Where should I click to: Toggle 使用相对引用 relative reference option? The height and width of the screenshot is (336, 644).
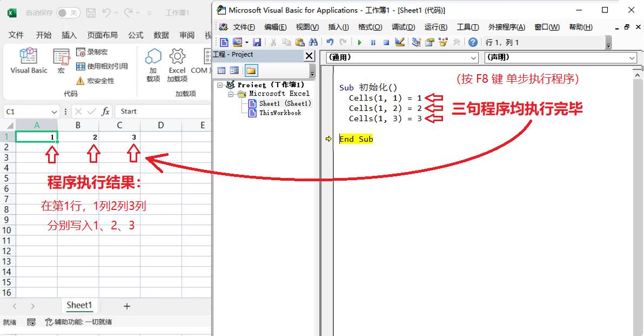point(102,66)
